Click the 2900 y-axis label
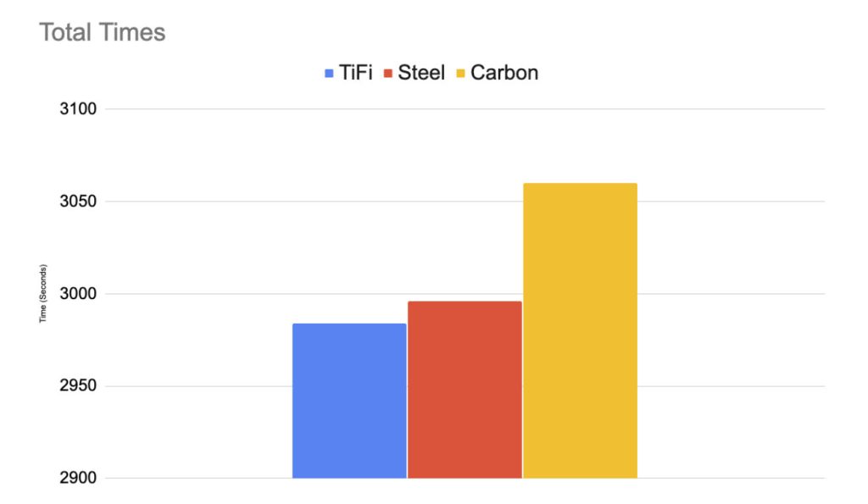The width and height of the screenshot is (868, 504). tap(79, 479)
